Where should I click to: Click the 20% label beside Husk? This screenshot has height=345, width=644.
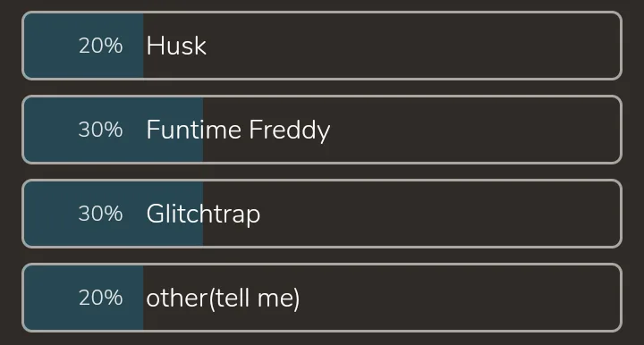(x=100, y=46)
